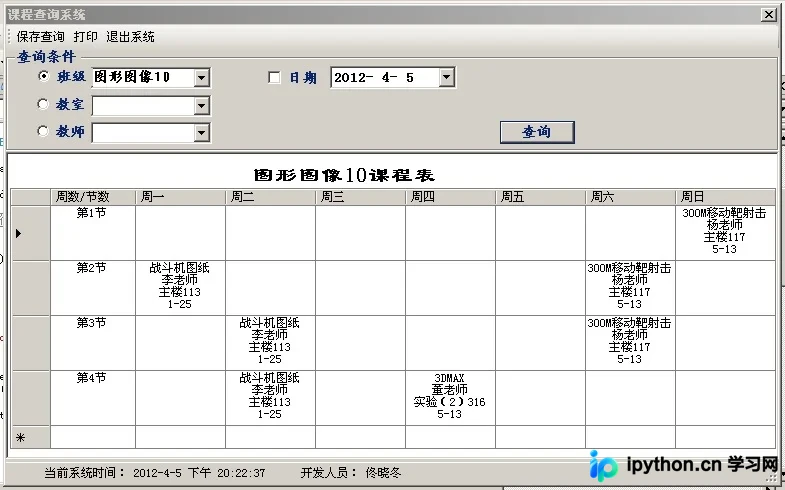
Task: Click the 周四 column header
Action: (450, 197)
